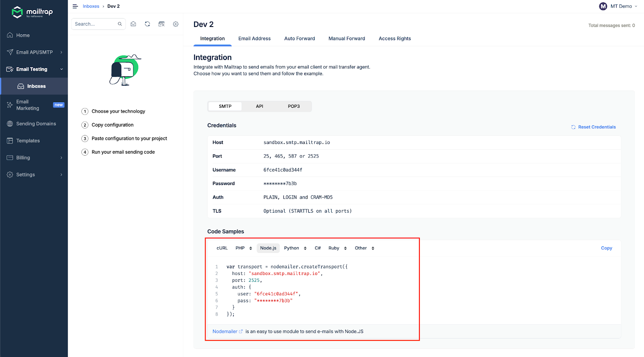Click the Email API/SMTP paper plane icon

tap(10, 52)
